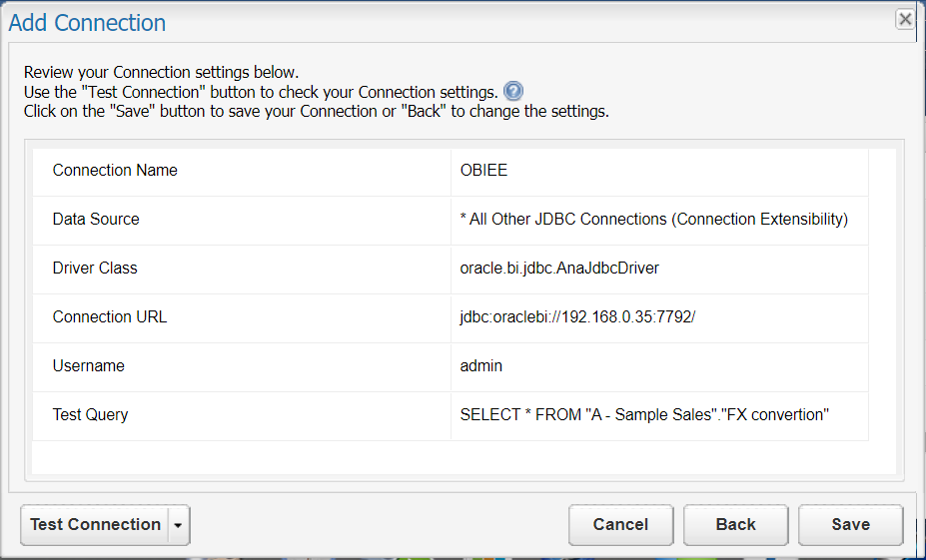Select the Driver Class label cell
This screenshot has height=560, width=926.
[x=95, y=269]
